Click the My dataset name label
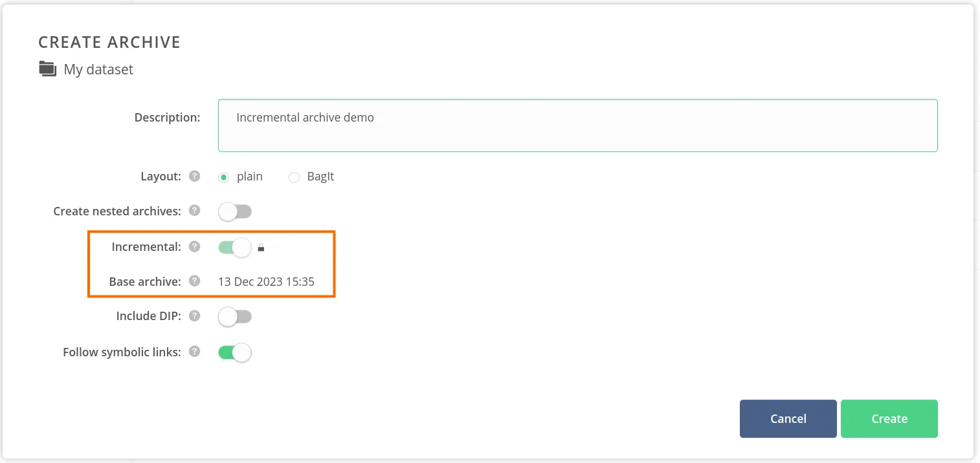 (x=98, y=69)
